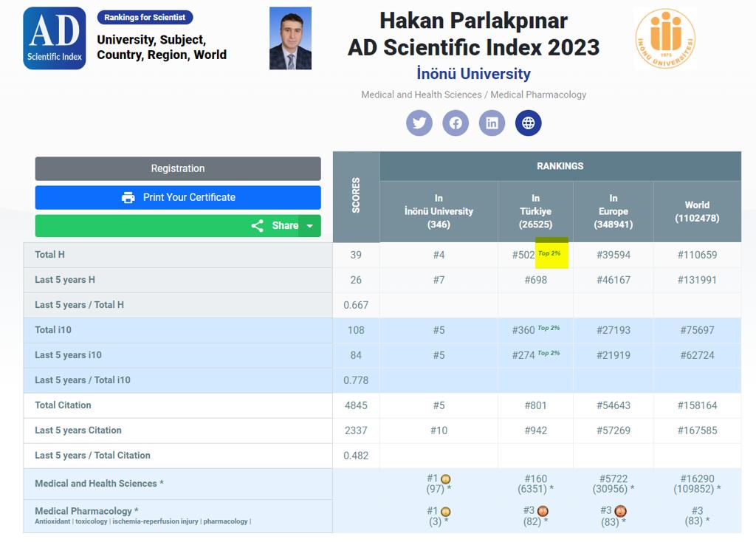The width and height of the screenshot is (756, 542).
Task: Open the globe website icon
Action: coord(529,123)
